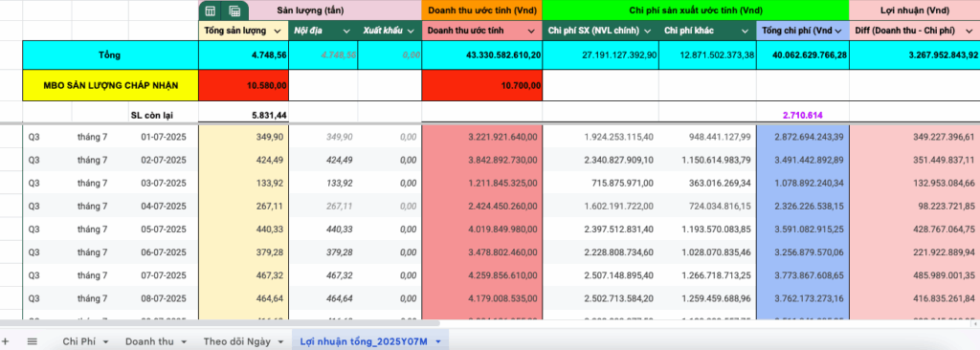Viewport: 980px width, 350px height.
Task: Click the stacked-table icon beside the table icon
Action: [x=235, y=11]
